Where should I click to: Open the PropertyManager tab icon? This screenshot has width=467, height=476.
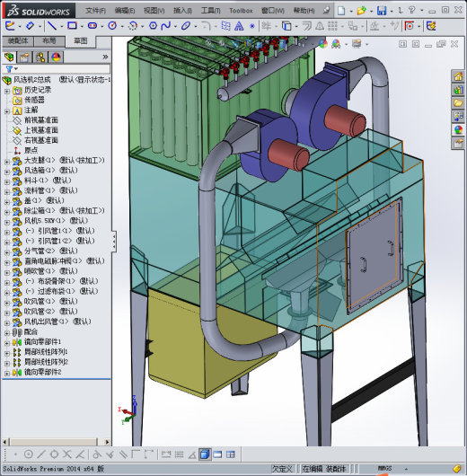25,57
